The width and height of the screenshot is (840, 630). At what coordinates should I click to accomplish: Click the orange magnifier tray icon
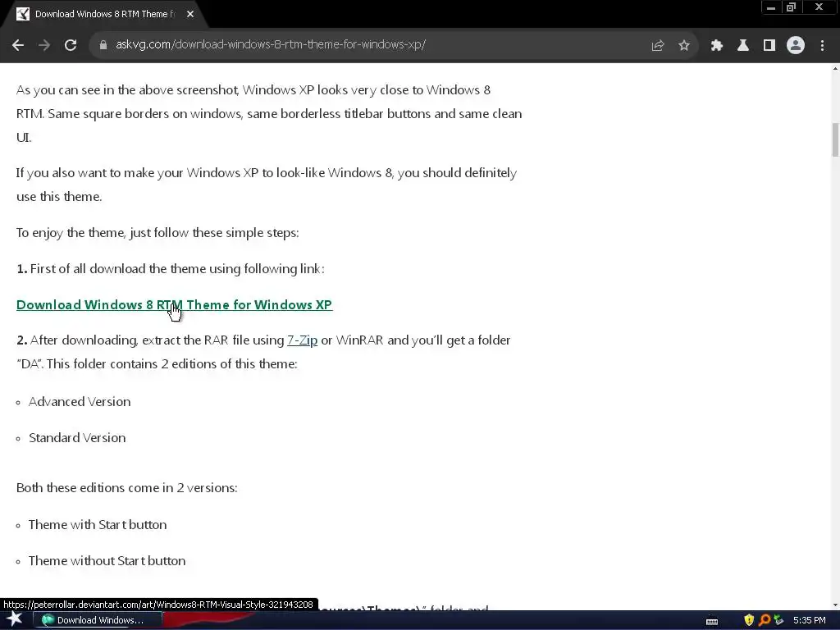point(765,620)
